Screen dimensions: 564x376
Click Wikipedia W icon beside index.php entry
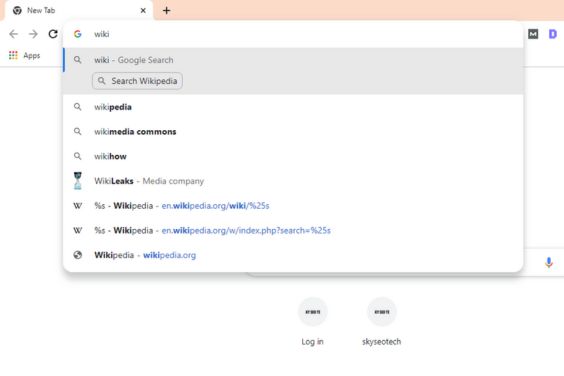click(77, 230)
